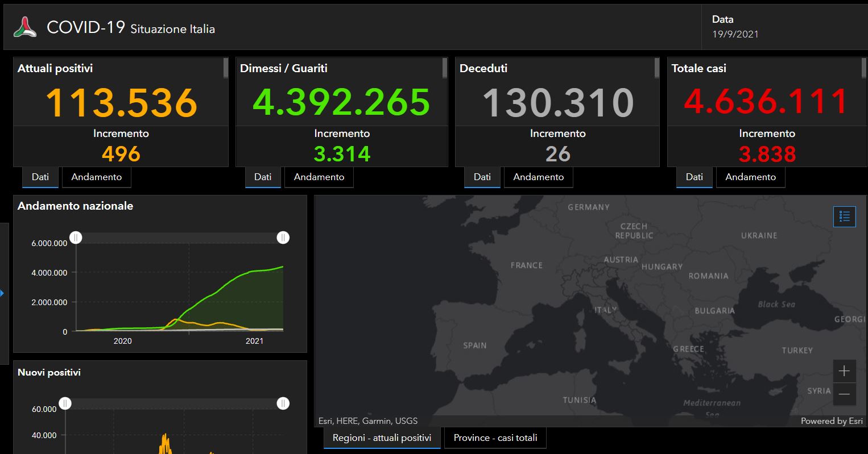Select Dati tab under Totale casi
This screenshot has width=868, height=454.
(x=694, y=177)
